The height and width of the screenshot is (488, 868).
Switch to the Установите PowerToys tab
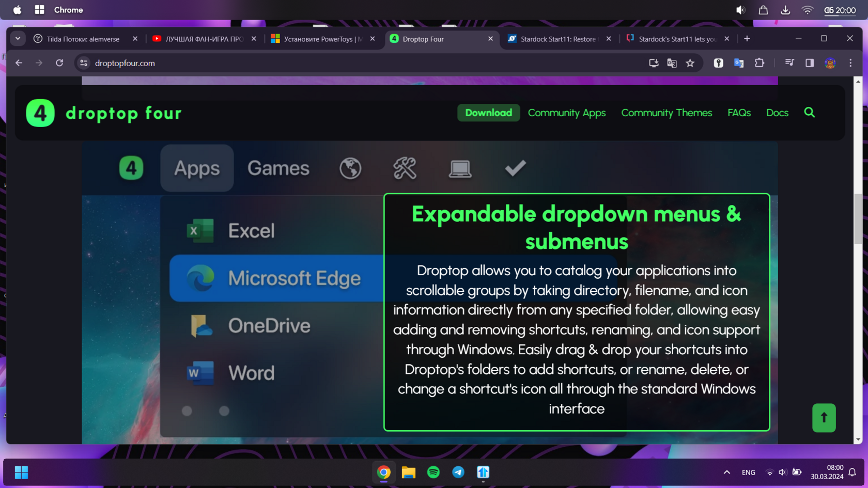323,39
